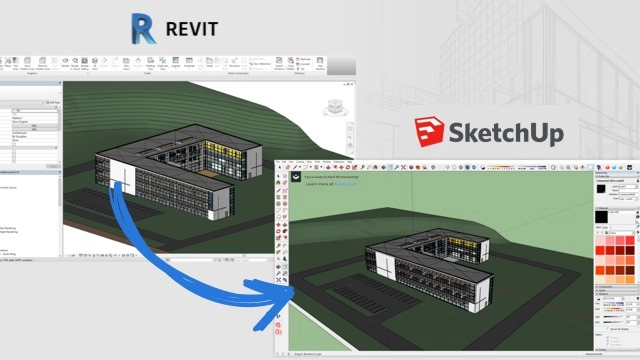This screenshot has height=360, width=640.
Task: Click Architectural value in Revit Properties
Action: point(19,133)
